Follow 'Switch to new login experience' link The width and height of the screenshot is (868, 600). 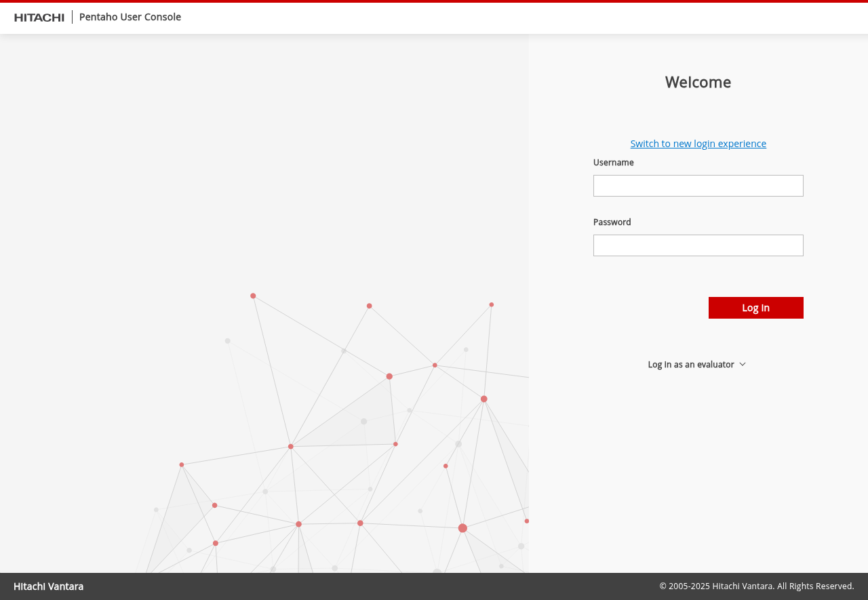[698, 144]
